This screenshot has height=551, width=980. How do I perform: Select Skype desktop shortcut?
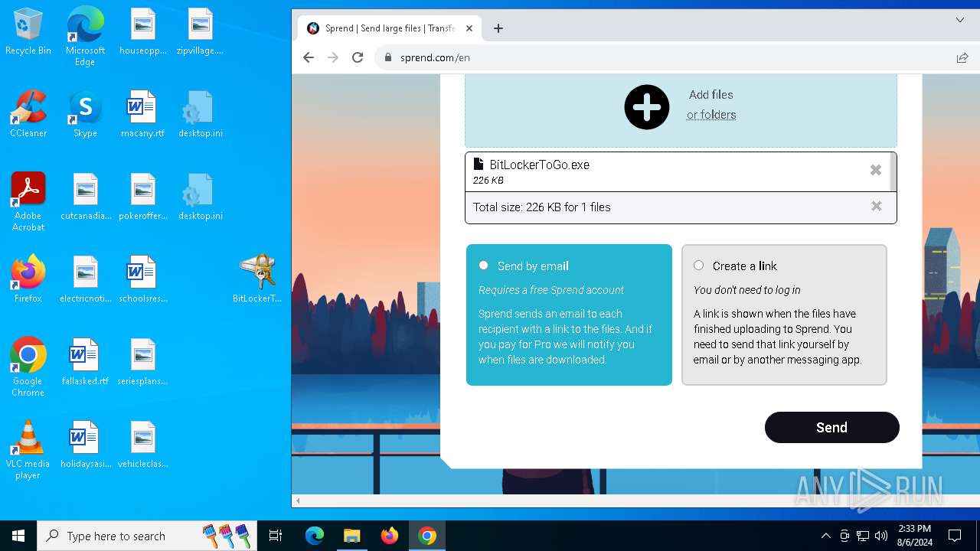point(85,113)
